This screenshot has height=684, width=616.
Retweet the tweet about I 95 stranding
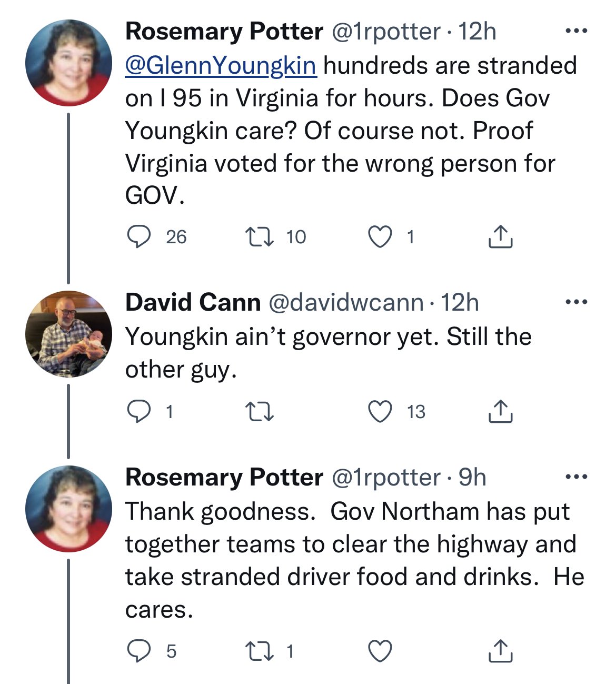(260, 237)
